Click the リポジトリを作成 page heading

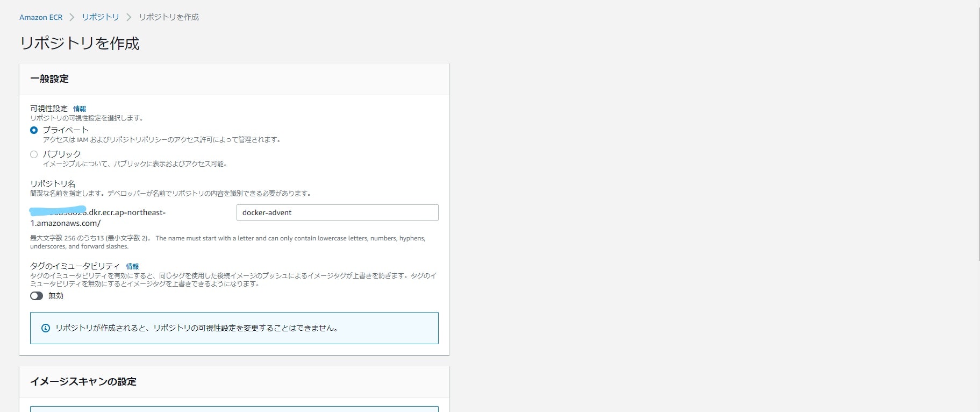pos(80,43)
